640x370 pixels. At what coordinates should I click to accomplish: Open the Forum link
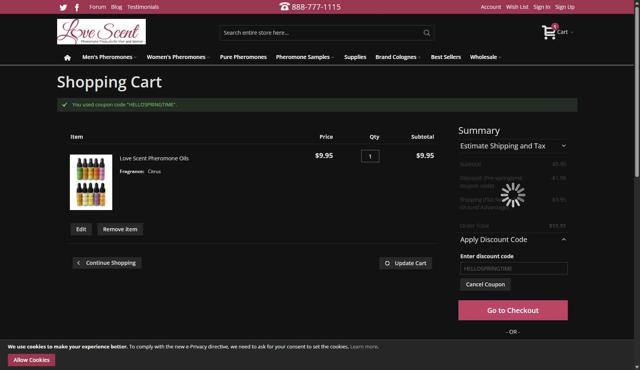click(98, 7)
